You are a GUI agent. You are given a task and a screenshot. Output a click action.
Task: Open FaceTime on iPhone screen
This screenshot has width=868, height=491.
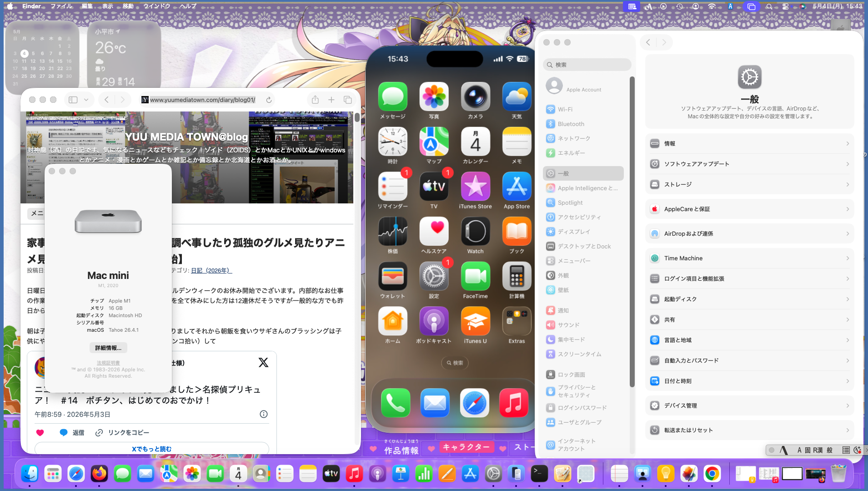[x=476, y=276]
